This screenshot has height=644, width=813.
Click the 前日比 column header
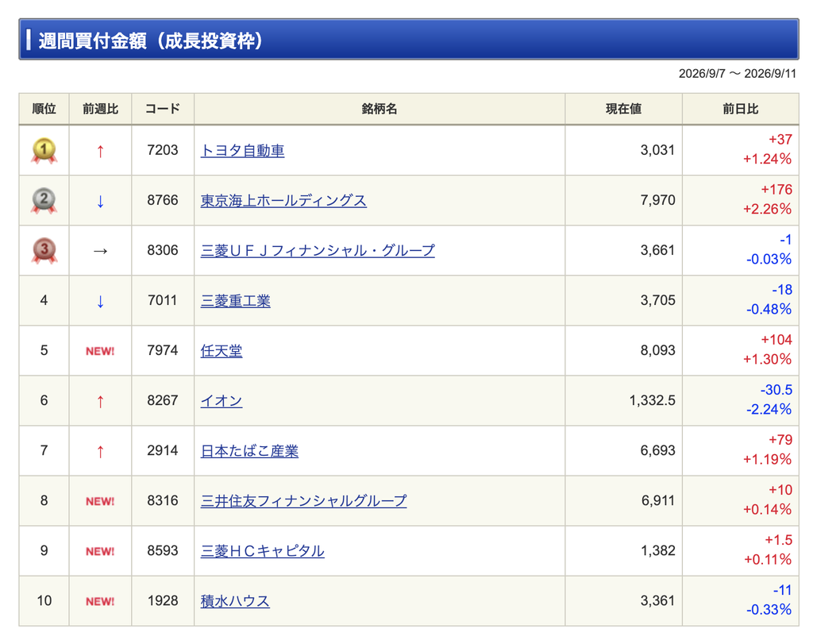(741, 109)
